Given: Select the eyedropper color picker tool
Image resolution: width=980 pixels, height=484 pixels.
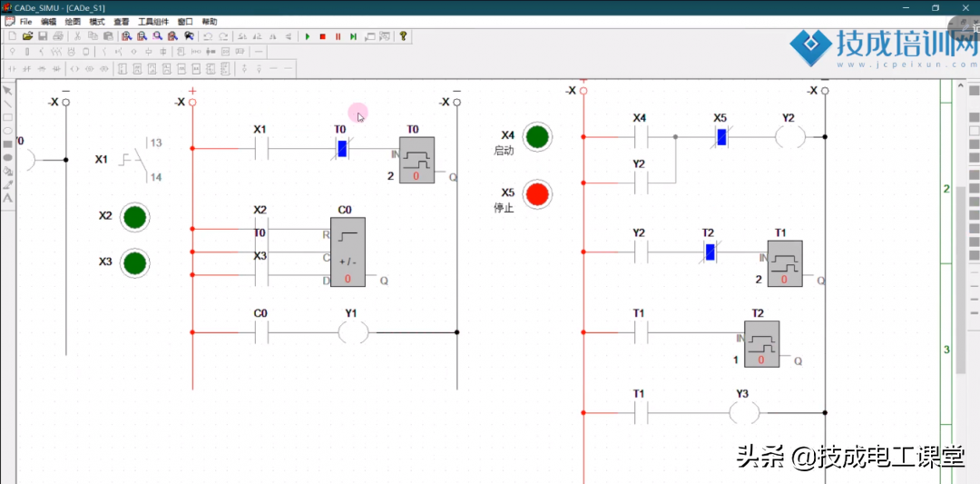Looking at the screenshot, I should (x=8, y=184).
